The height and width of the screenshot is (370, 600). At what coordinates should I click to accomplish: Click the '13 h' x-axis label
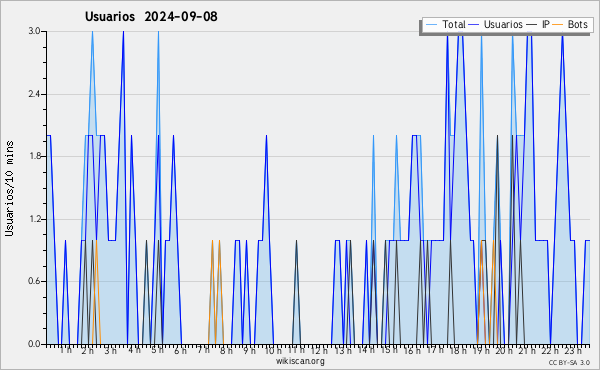click(343, 351)
